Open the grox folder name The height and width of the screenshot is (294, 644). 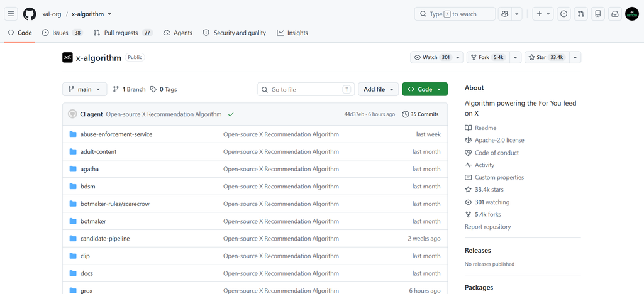click(x=87, y=291)
